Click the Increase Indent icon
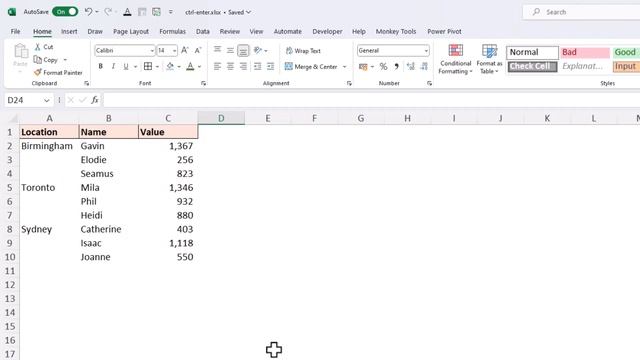Screen dimensions: 640x360 [270, 66]
